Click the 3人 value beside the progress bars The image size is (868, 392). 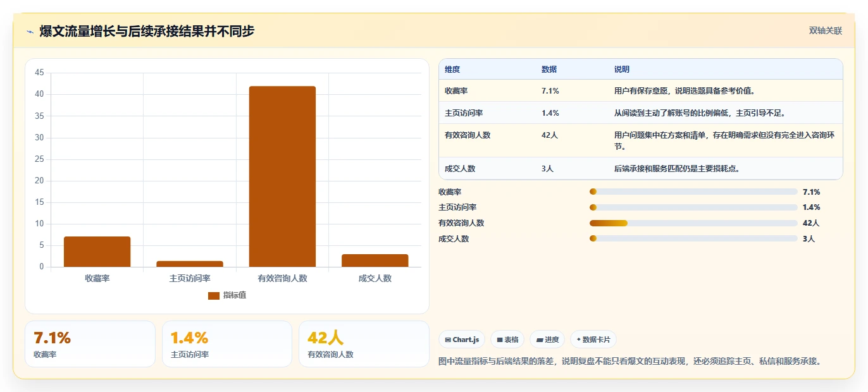click(809, 239)
